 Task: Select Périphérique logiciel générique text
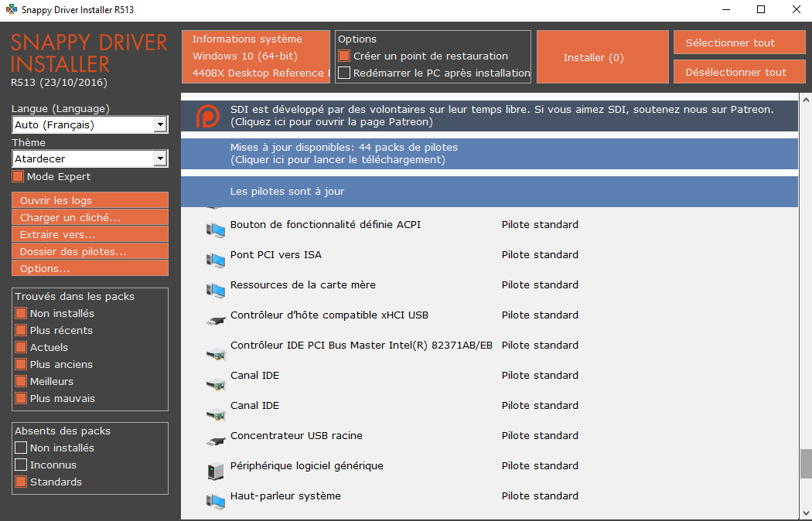(x=307, y=465)
